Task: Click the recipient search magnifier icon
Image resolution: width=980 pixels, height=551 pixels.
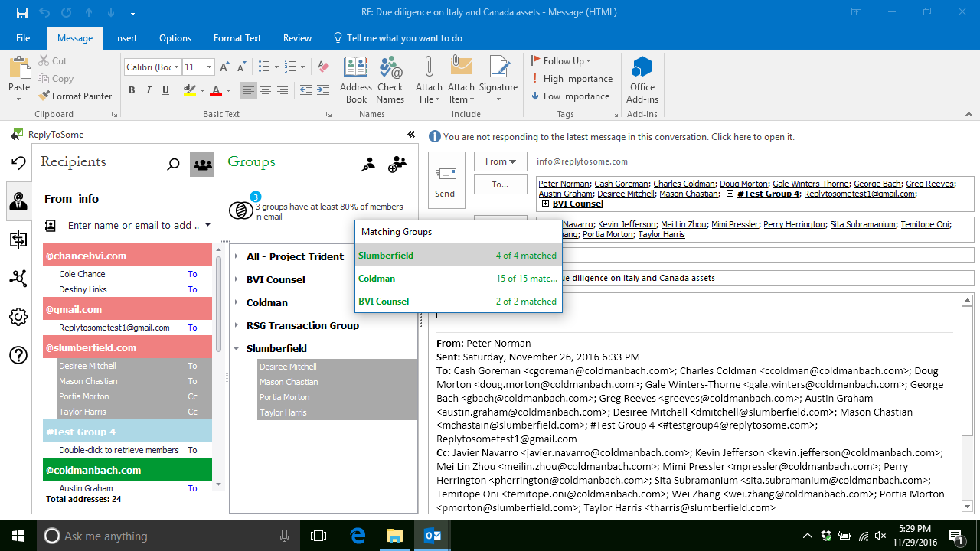Action: pos(174,164)
